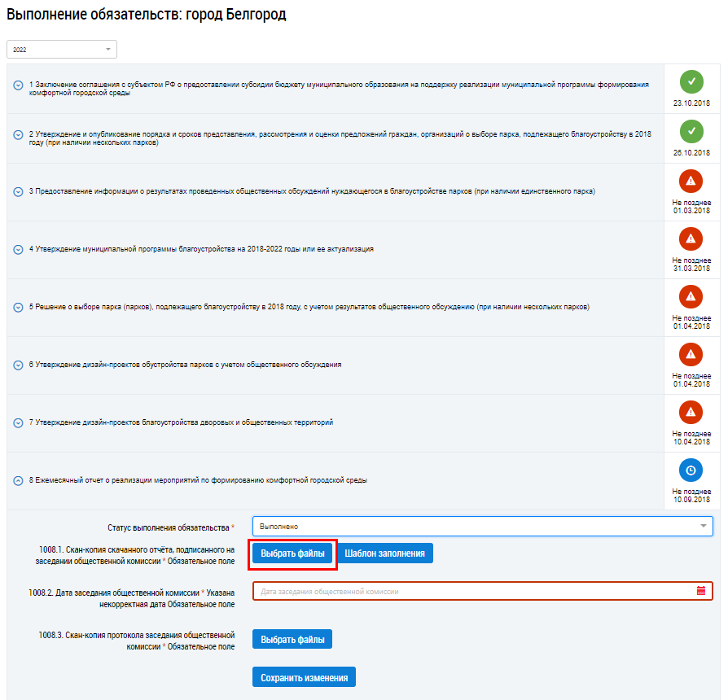This screenshot has width=728, height=700.
Task: Click label Статус выполнения обязательства
Action: 171,527
